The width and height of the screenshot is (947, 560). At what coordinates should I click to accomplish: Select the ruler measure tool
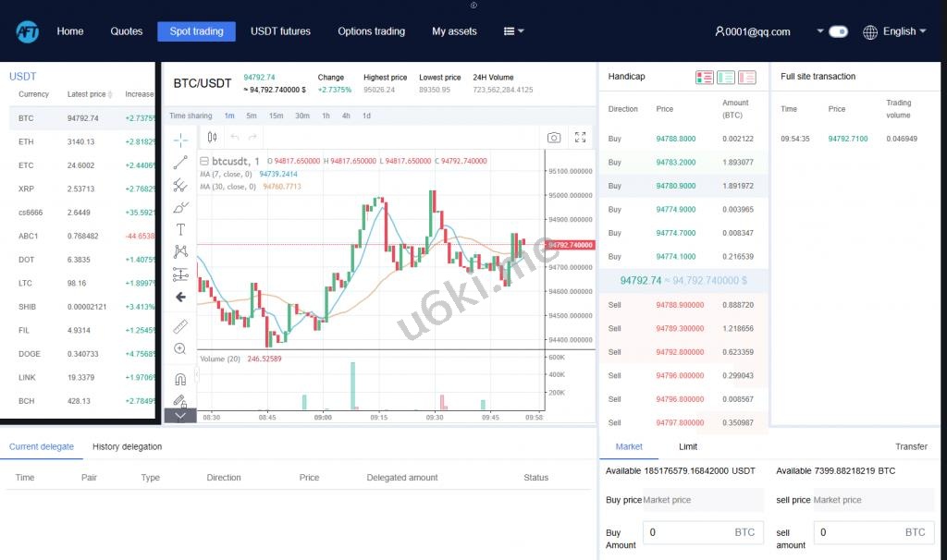(x=180, y=326)
